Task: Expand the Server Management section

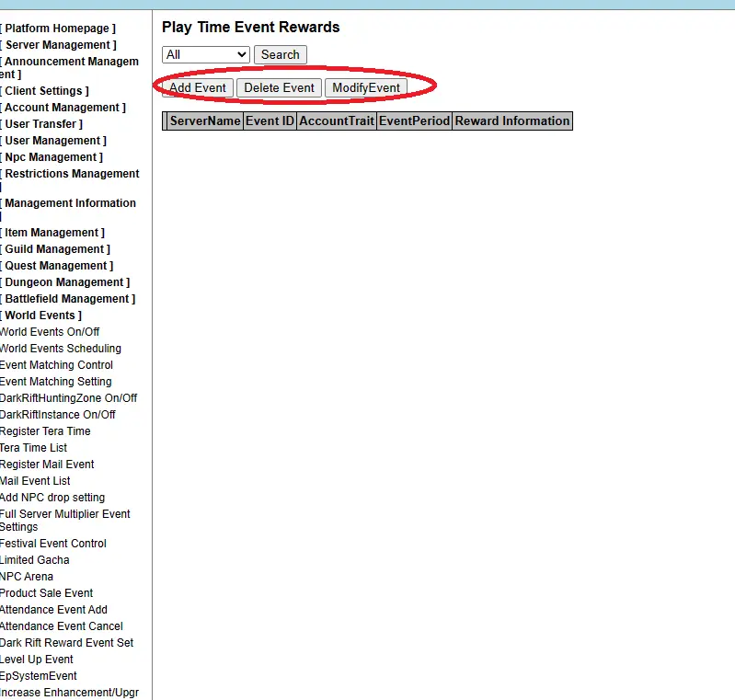Action: tap(58, 45)
